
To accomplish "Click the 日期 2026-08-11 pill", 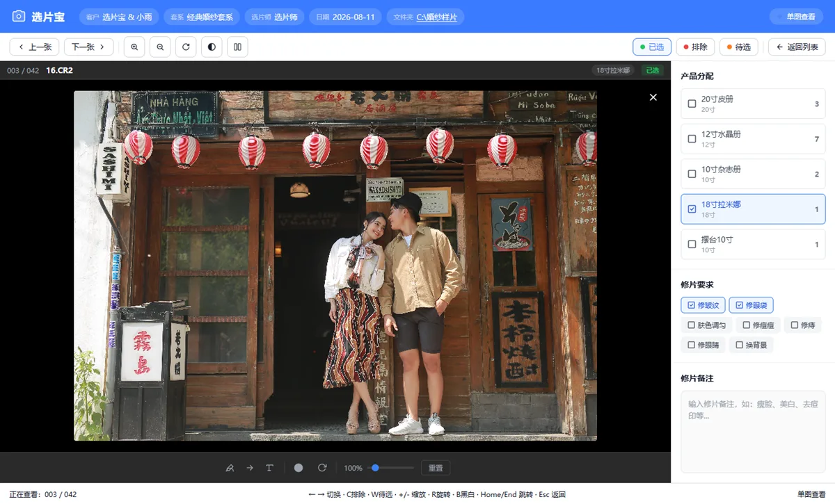I will click(x=345, y=17).
